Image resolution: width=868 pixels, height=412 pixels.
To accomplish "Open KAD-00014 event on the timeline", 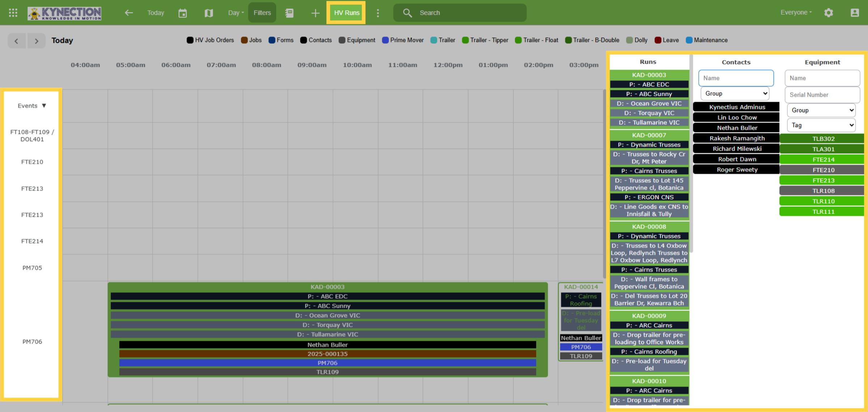I will (581, 287).
